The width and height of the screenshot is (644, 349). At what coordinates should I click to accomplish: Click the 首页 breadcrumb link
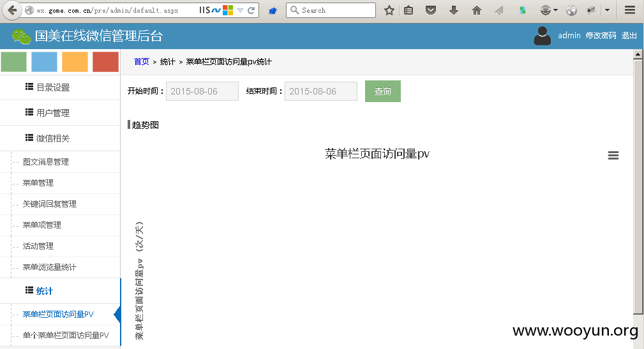(141, 62)
